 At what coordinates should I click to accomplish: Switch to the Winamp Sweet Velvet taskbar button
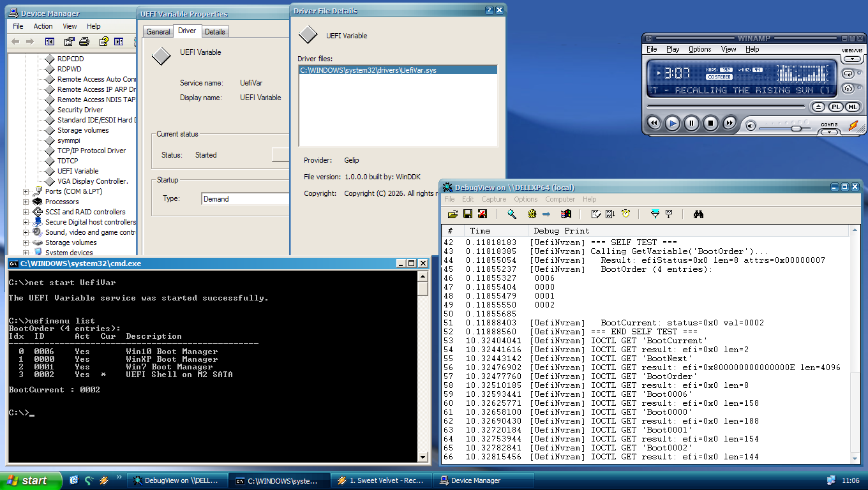[x=381, y=480]
